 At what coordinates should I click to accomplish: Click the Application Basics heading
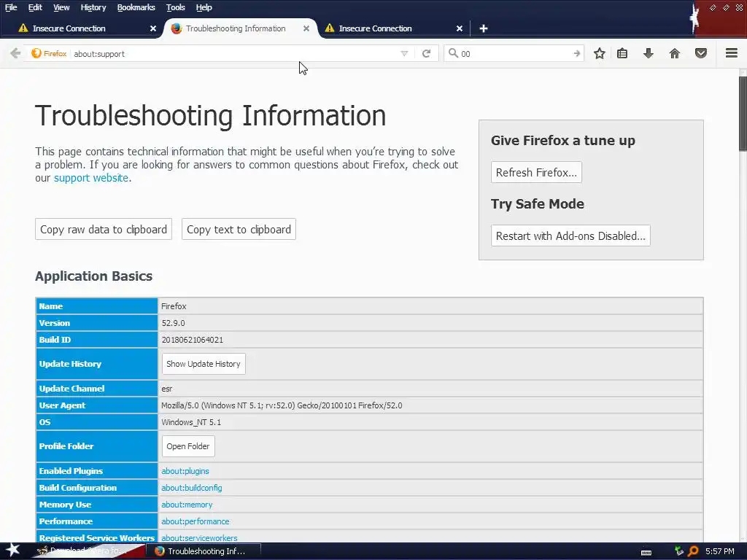tap(94, 276)
